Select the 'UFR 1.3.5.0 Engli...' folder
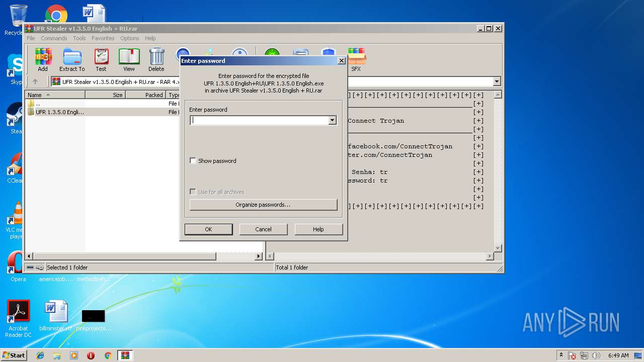 click(x=55, y=112)
